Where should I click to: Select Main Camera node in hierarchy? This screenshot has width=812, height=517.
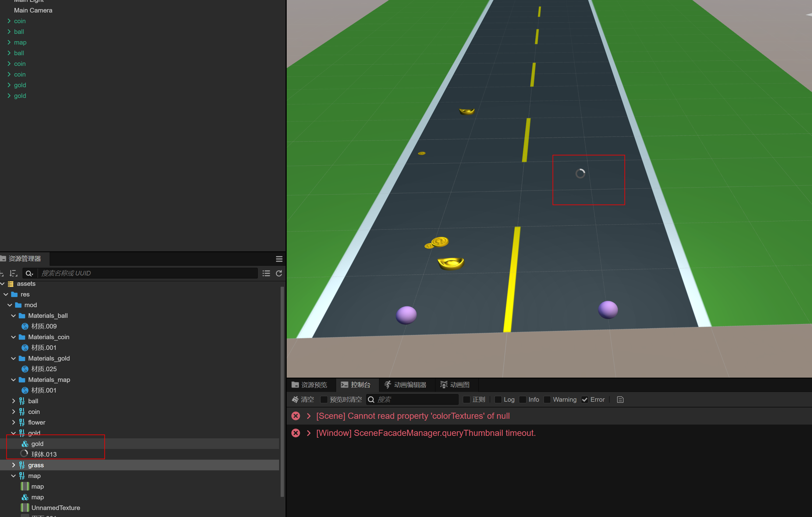pyautogui.click(x=33, y=10)
